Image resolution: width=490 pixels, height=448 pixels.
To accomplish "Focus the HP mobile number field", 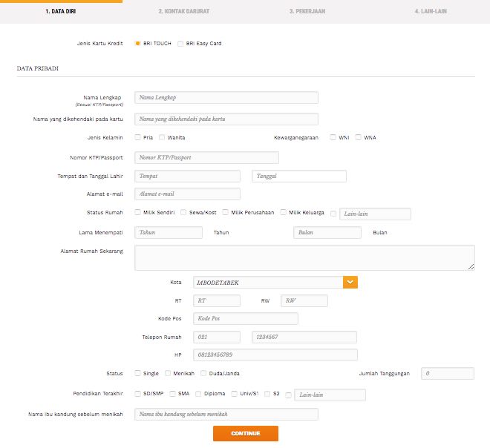I will coord(275,355).
